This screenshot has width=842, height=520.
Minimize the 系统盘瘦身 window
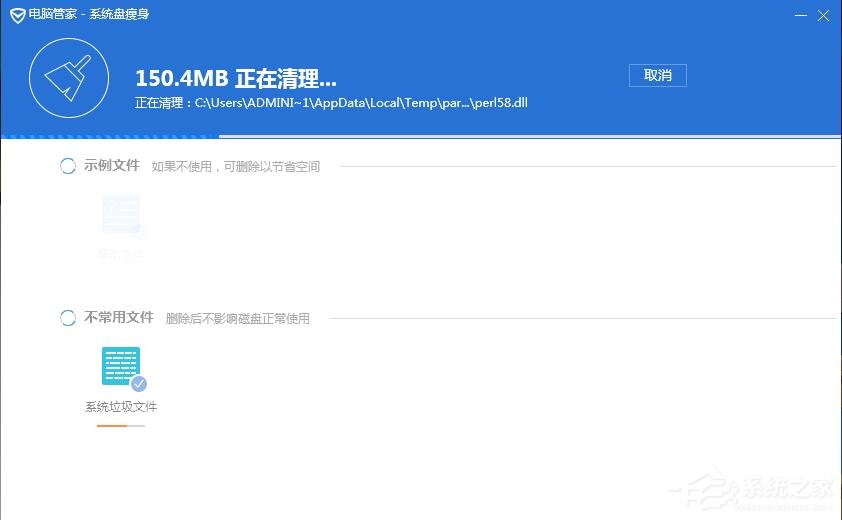(x=800, y=16)
